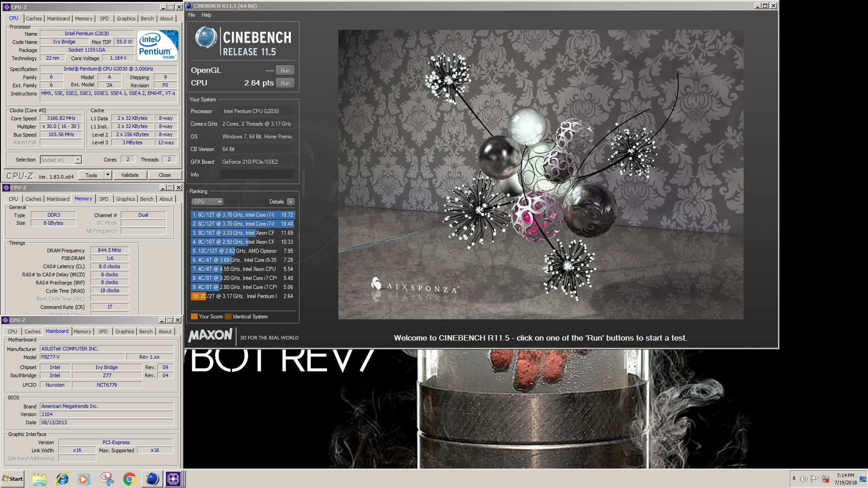868x488 pixels.
Task: Show hidden system tray icons
Action: 794,479
